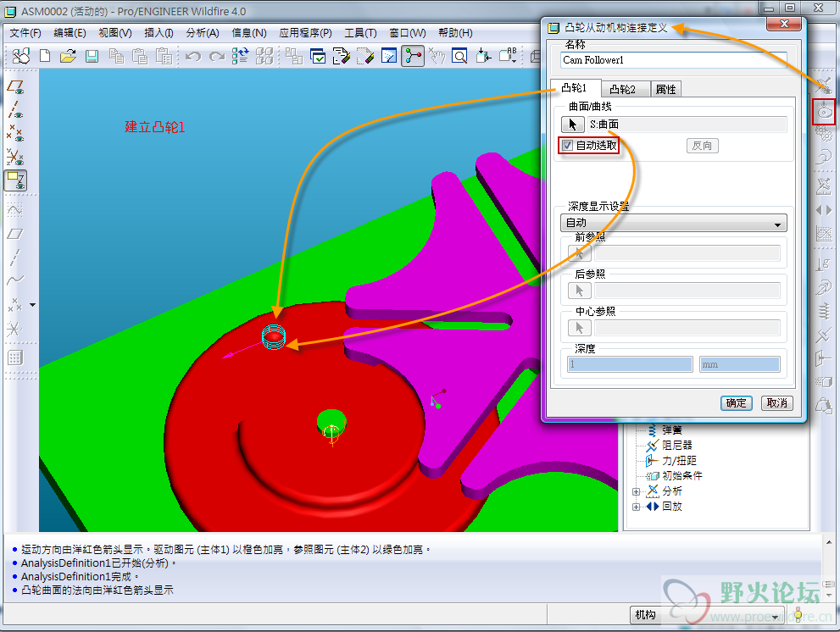Click the New file icon in toolbar

pyautogui.click(x=45, y=57)
